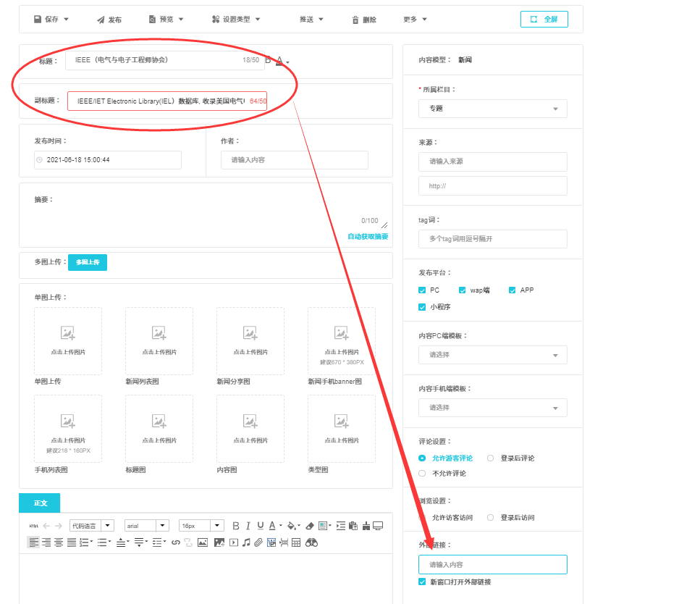Open the 推送 menu
Viewport: 700px width, 604px height.
tap(311, 20)
